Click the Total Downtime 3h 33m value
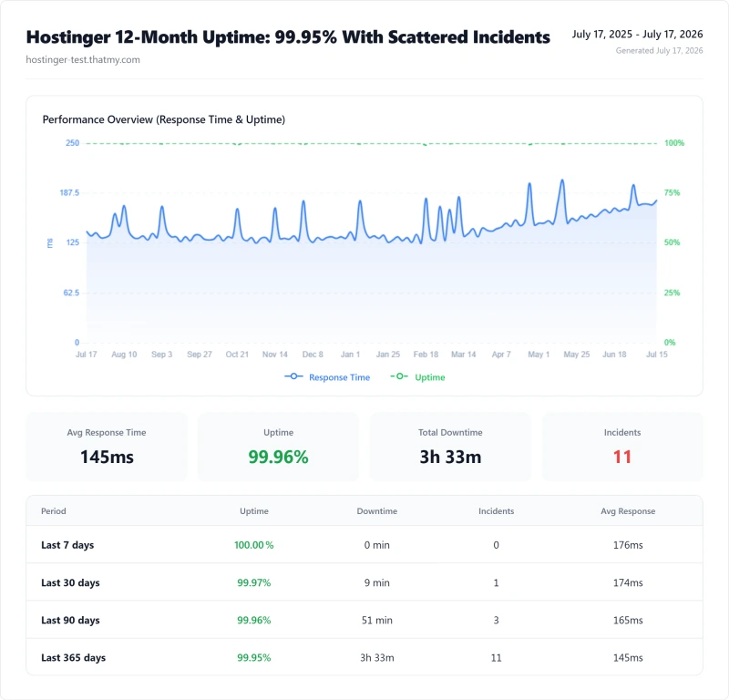Viewport: 729px width, 700px height. (x=450, y=457)
